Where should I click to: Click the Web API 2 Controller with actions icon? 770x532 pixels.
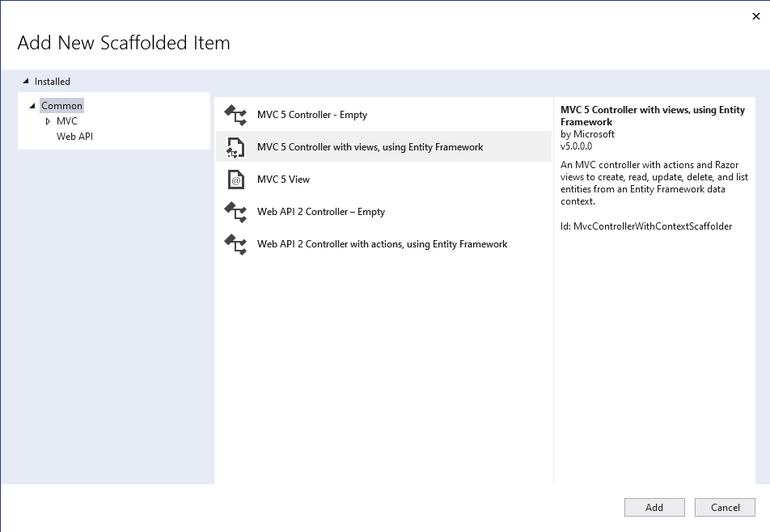[x=235, y=243]
